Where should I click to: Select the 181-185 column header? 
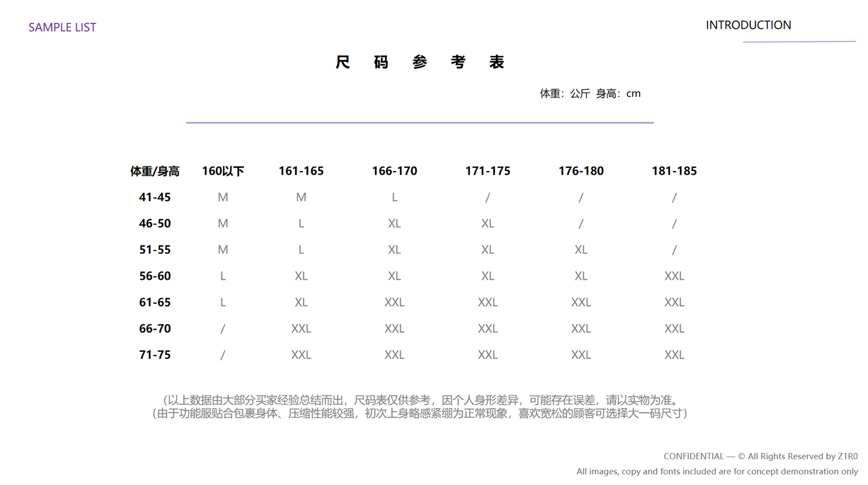tap(674, 171)
